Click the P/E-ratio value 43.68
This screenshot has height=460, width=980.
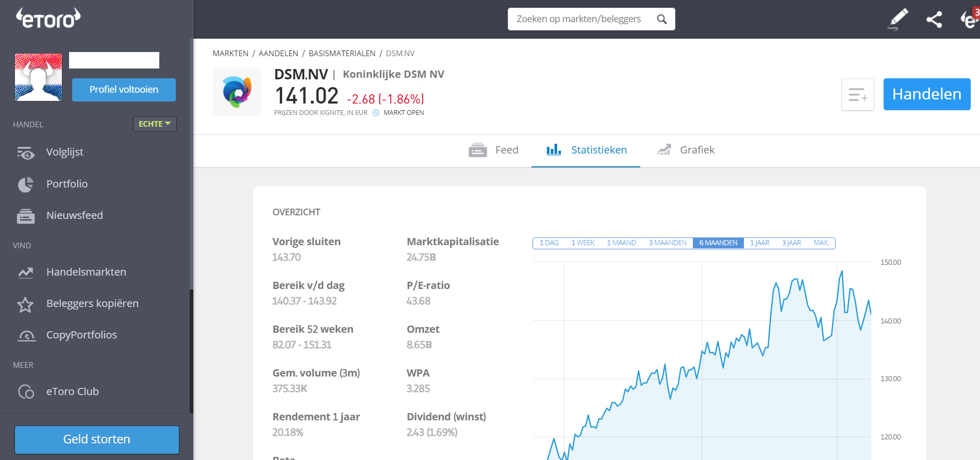(418, 301)
